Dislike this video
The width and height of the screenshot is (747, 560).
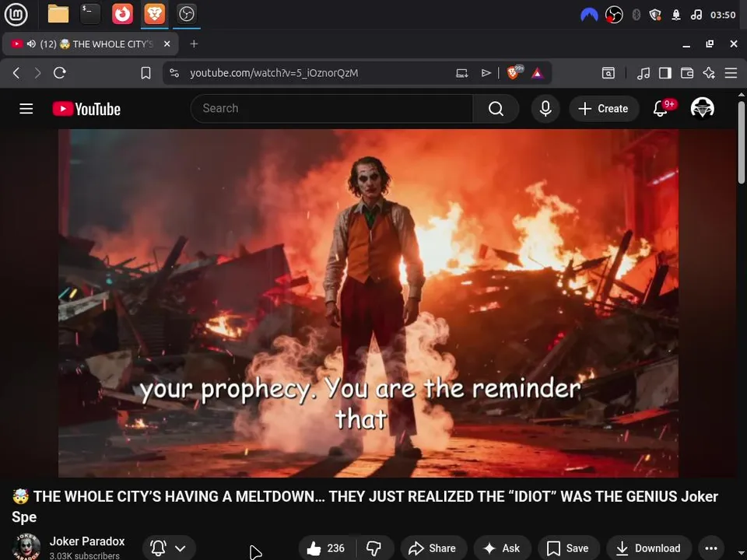[374, 548]
